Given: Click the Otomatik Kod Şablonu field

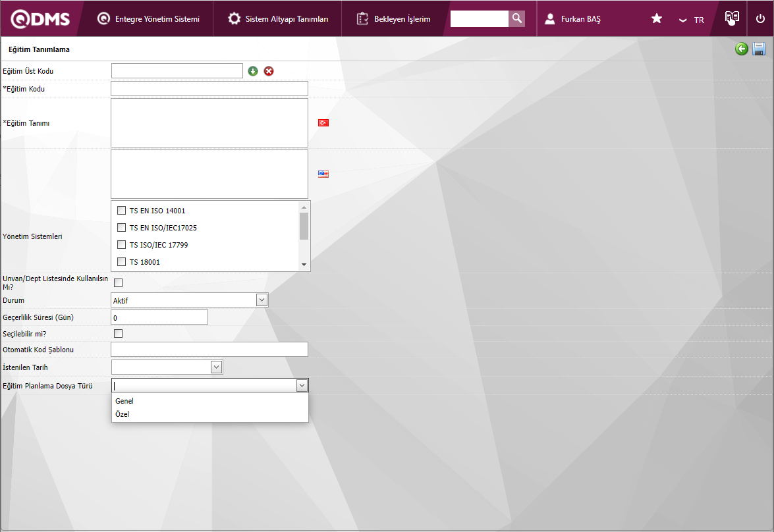Looking at the screenshot, I should (x=209, y=350).
